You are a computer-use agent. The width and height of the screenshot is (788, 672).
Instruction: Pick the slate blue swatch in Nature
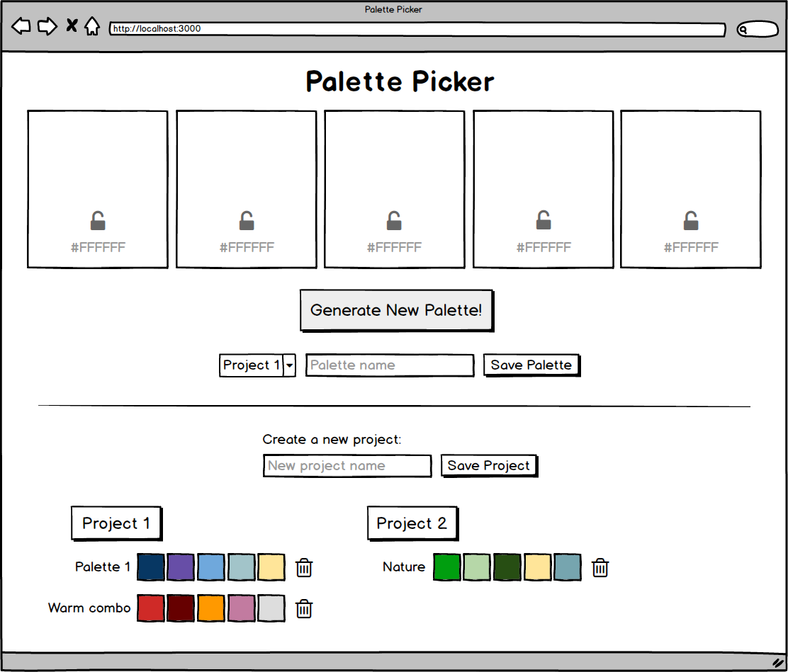click(568, 567)
